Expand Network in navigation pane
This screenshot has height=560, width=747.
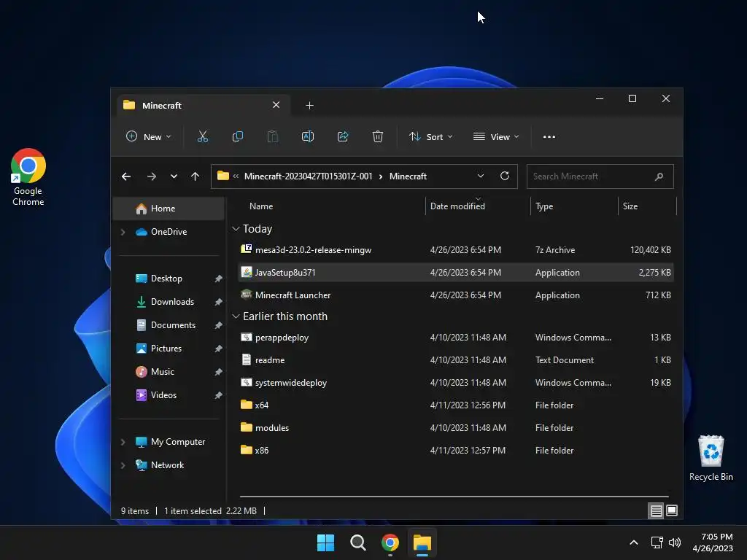(x=123, y=465)
